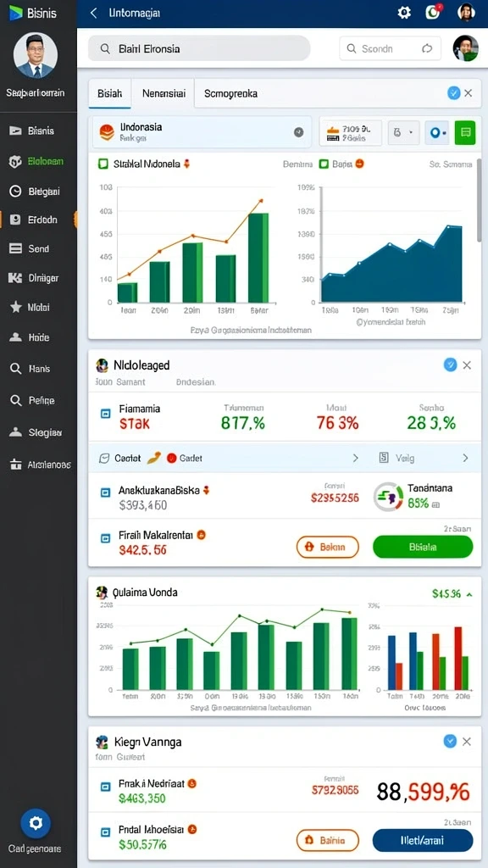Click the green Biiaia button

[x=423, y=547]
